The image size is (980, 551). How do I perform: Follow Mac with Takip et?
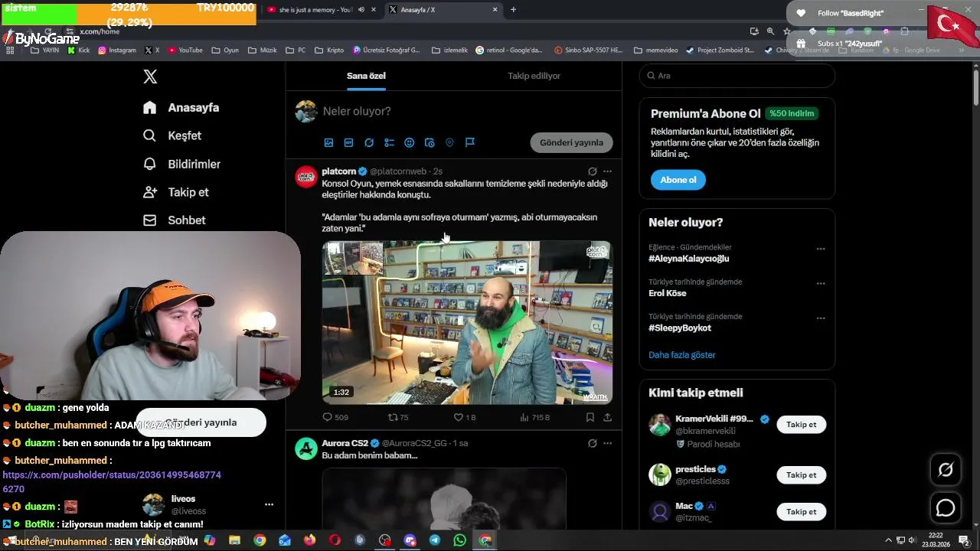801,512
